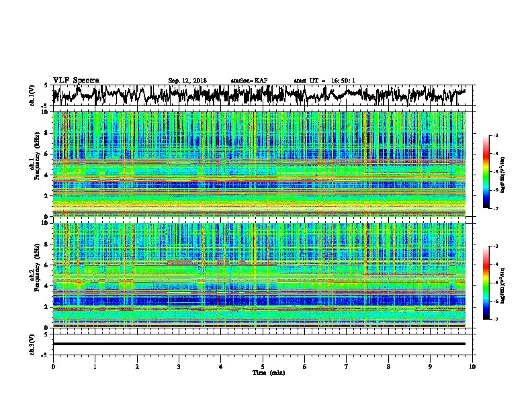This screenshot has width=532, height=411.
Task: Select the "start UT = 16:50: 1" text
Action: click(324, 81)
